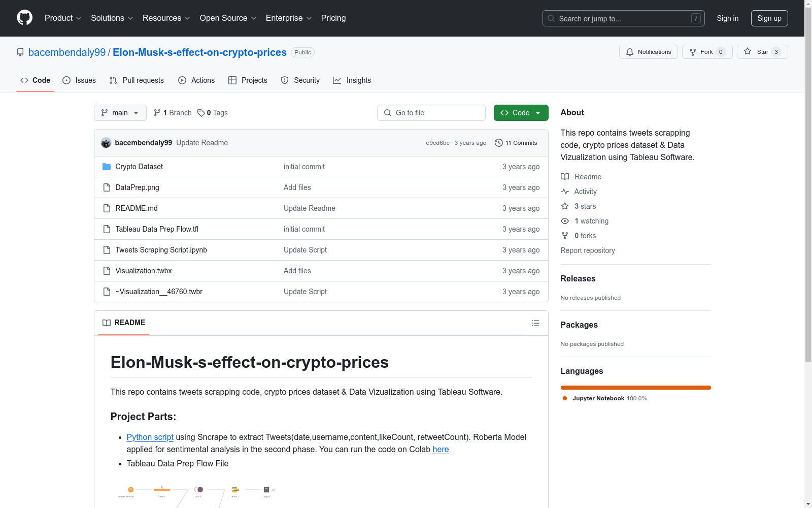The height and width of the screenshot is (508, 812).
Task: Click the page vertical scrollbar
Action: (x=808, y=185)
